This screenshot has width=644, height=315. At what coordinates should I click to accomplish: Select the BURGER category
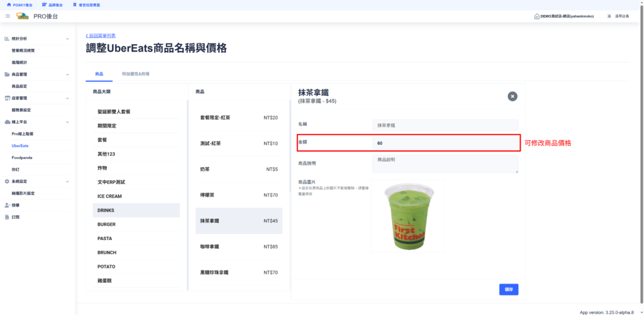107,224
